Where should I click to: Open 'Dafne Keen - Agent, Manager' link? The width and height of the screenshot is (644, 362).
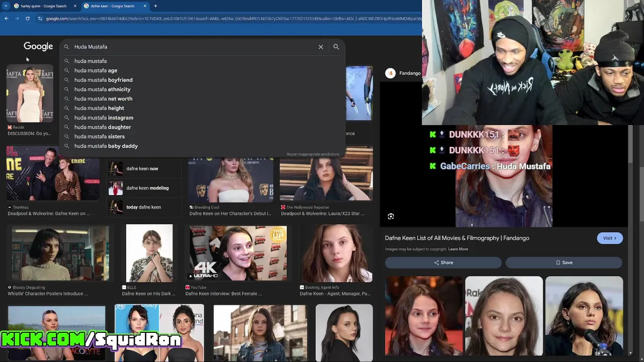(x=335, y=294)
